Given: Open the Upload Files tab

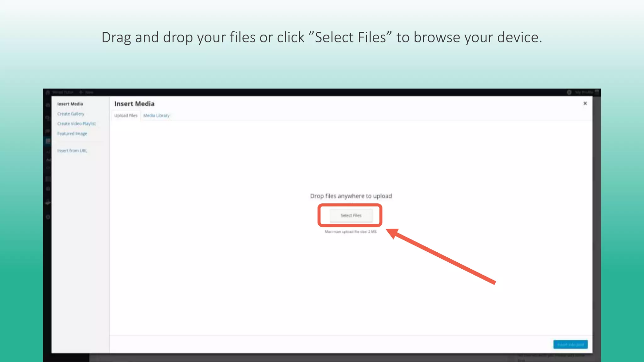Looking at the screenshot, I should [126, 116].
